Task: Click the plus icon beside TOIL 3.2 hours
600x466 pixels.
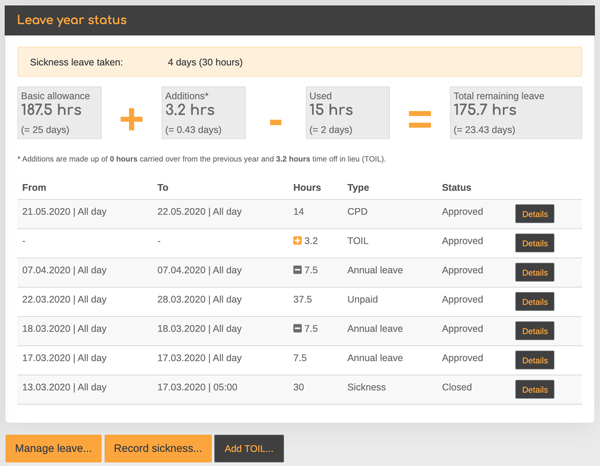Action: pos(298,241)
